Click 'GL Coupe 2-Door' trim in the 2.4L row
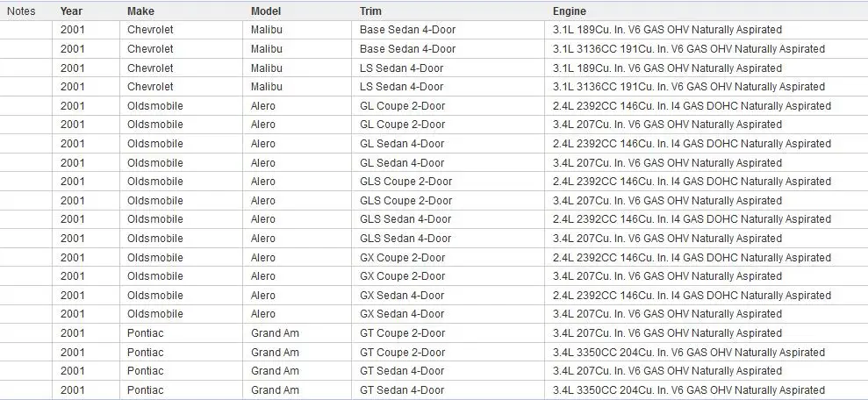The image size is (868, 400). [x=403, y=105]
